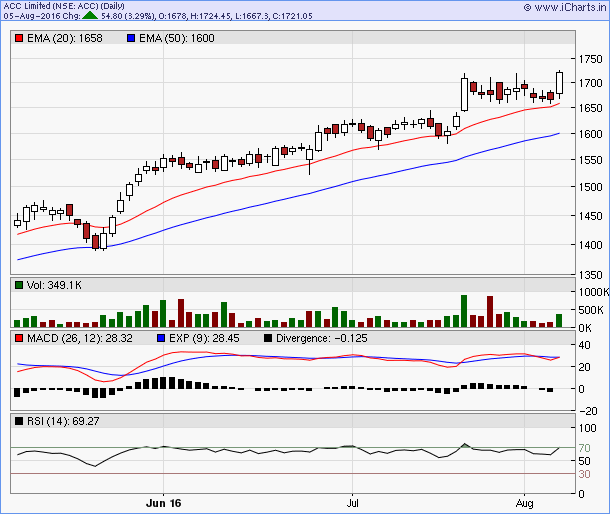
Task: Click the last white candlestick near 1720
Action: click(559, 83)
